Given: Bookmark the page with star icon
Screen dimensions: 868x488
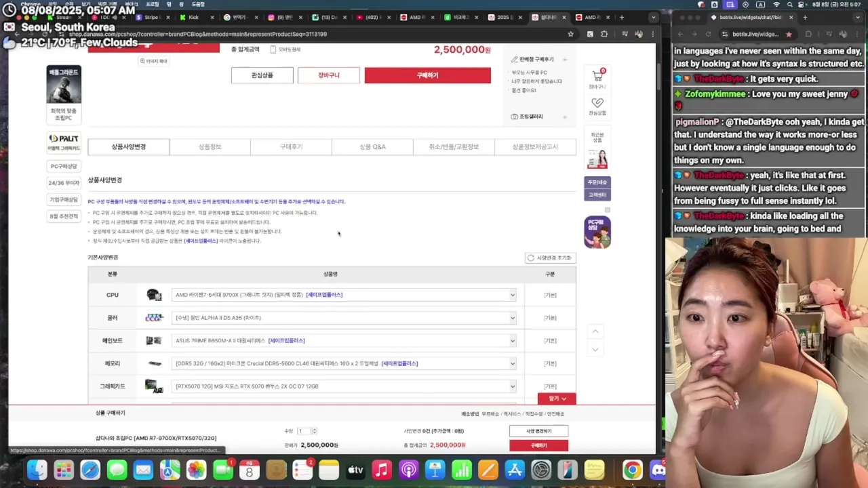Looking at the screenshot, I should coord(570,34).
